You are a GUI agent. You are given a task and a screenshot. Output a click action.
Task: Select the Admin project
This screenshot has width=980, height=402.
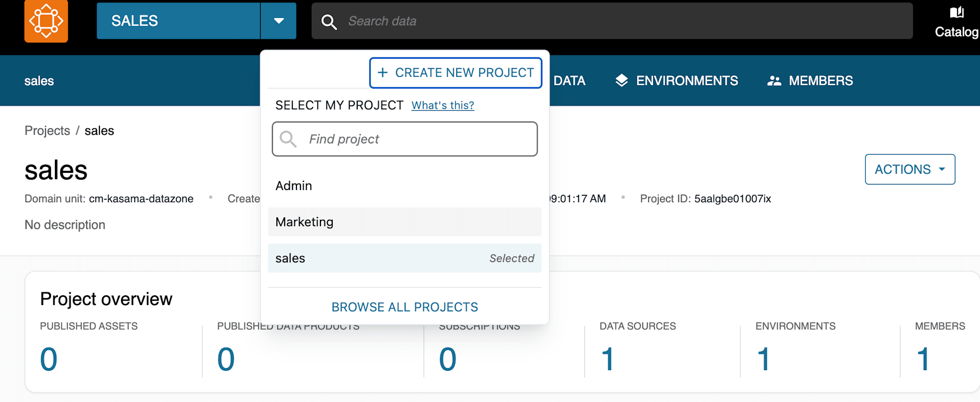pyautogui.click(x=405, y=186)
